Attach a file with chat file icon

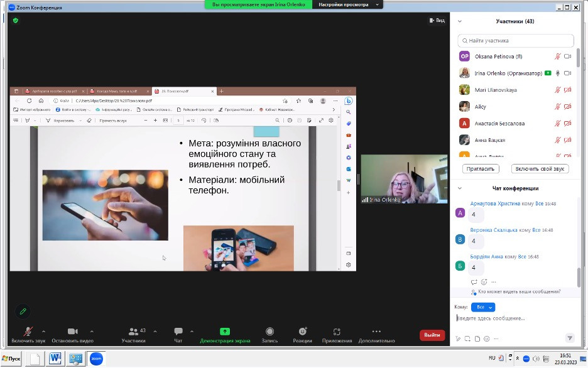pyautogui.click(x=477, y=338)
